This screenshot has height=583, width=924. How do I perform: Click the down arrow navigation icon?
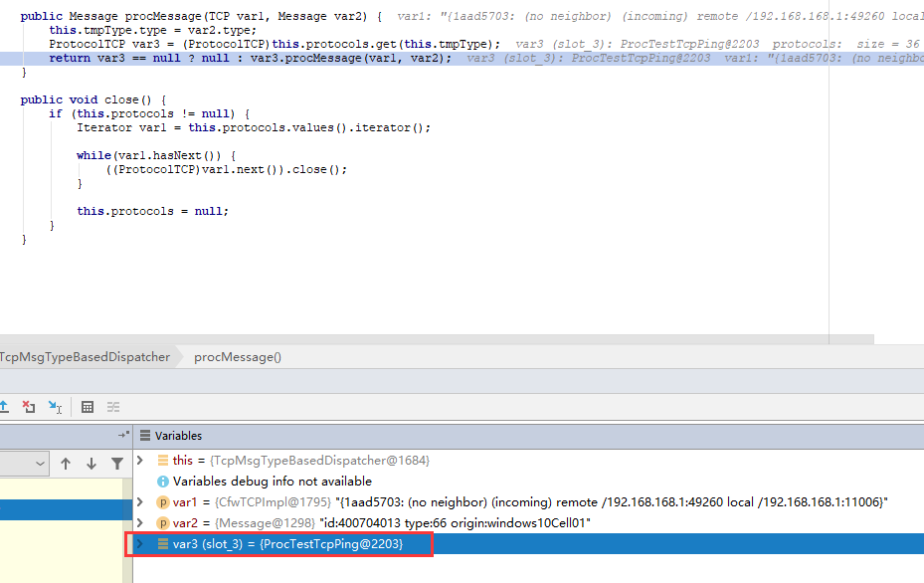pyautogui.click(x=92, y=463)
